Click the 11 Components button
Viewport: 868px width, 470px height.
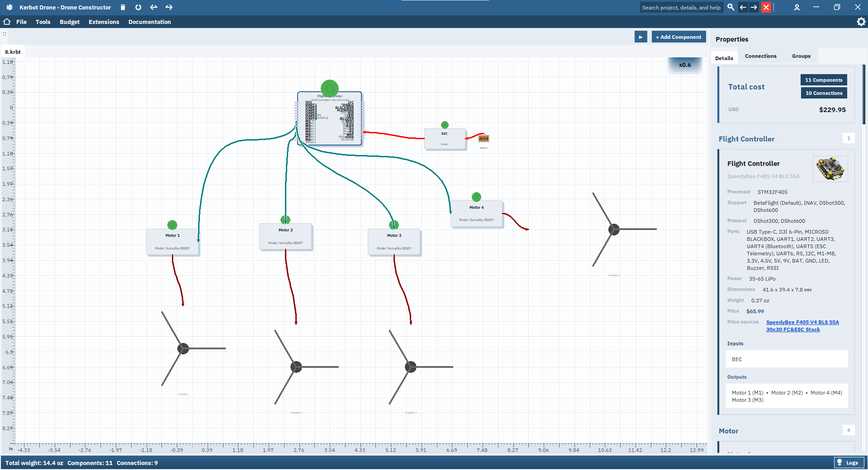(x=824, y=80)
